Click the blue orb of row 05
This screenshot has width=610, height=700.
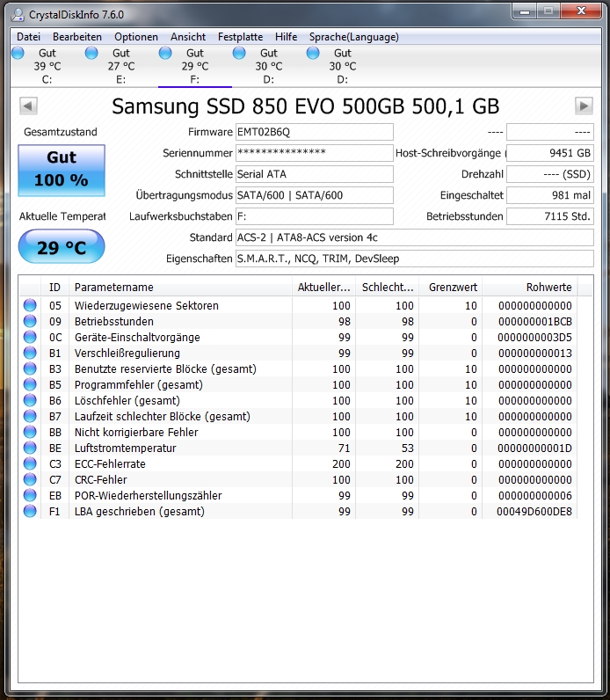pyautogui.click(x=30, y=305)
